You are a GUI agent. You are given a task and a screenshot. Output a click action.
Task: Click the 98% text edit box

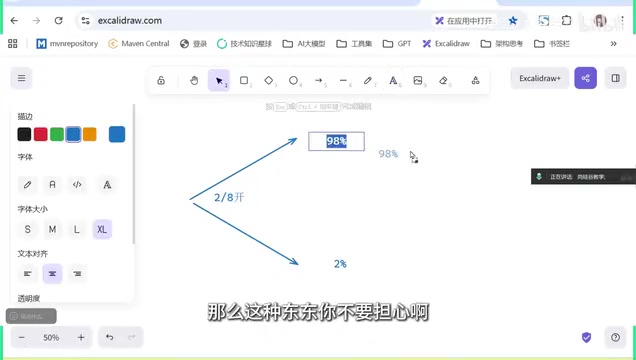pos(336,141)
